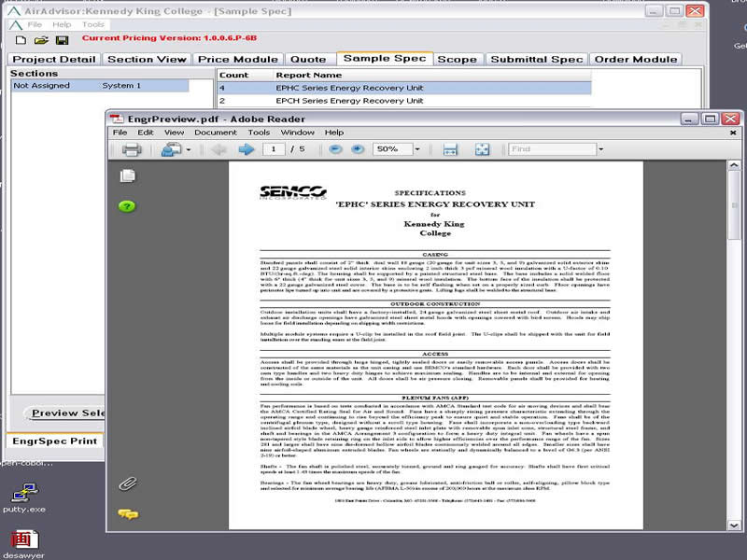The image size is (747, 560).
Task: Select the fit width scrolling icon
Action: [450, 149]
